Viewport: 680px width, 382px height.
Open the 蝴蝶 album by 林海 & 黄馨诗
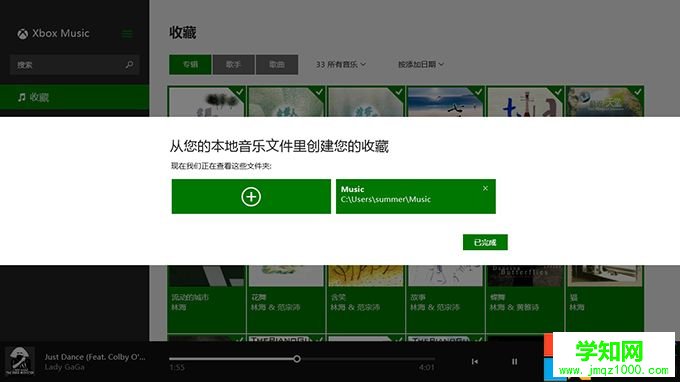(x=525, y=298)
